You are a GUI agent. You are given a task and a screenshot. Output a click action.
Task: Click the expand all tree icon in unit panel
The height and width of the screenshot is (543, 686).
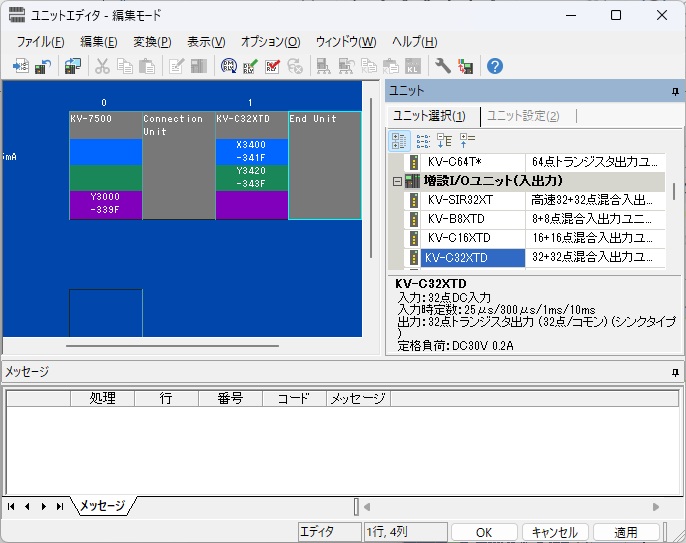coord(445,141)
